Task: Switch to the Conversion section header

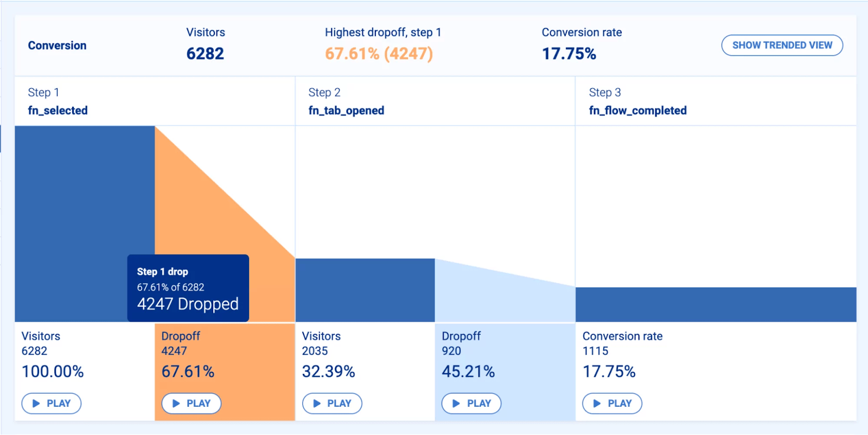Action: [x=56, y=45]
